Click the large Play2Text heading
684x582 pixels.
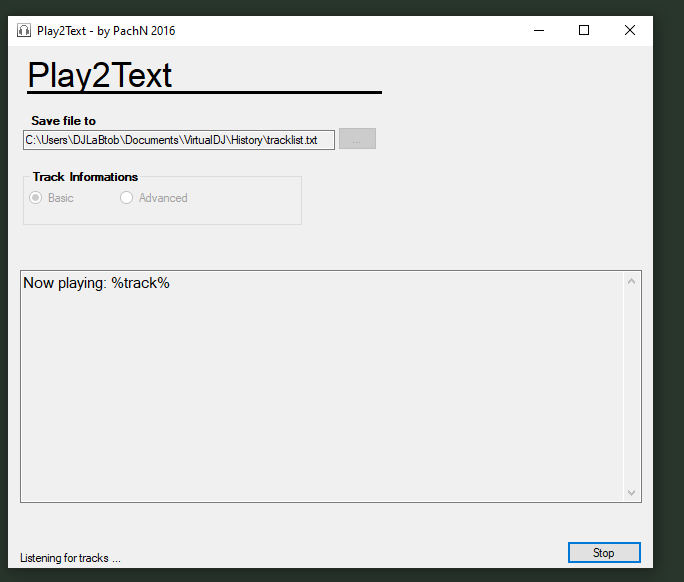99,75
